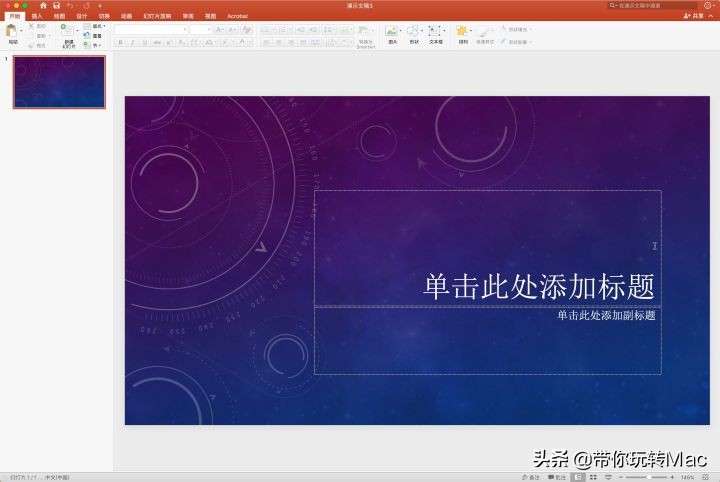Click the 文本框 (Text Box) icon
720x482 pixels.
pos(434,31)
